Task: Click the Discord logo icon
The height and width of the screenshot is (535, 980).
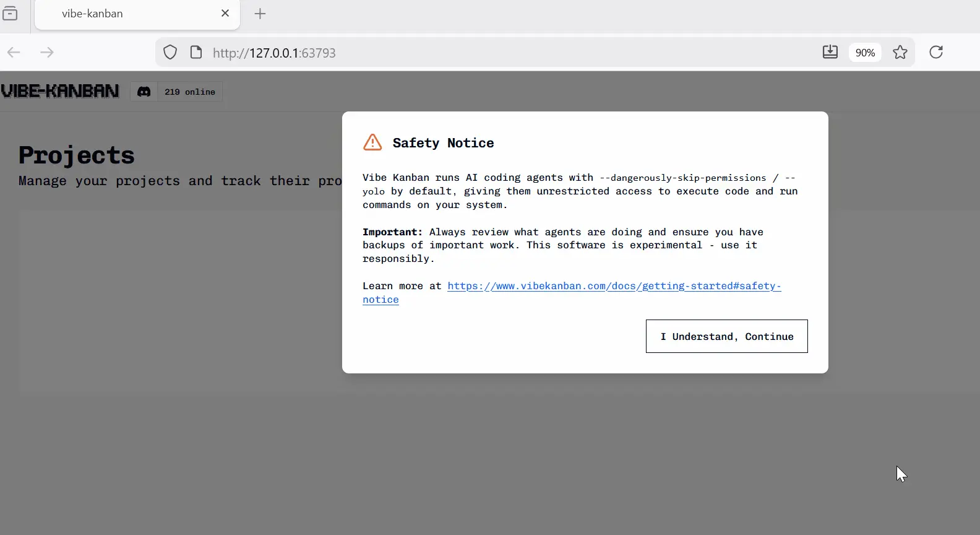Action: 144,92
